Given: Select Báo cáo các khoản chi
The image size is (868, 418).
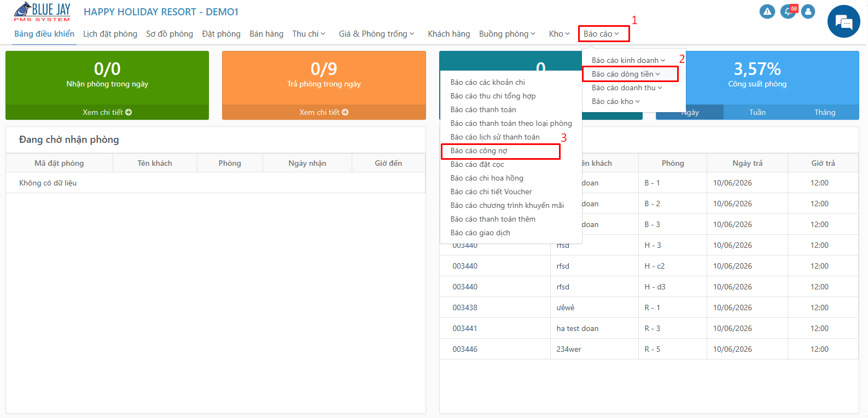Looking at the screenshot, I should click(x=488, y=82).
